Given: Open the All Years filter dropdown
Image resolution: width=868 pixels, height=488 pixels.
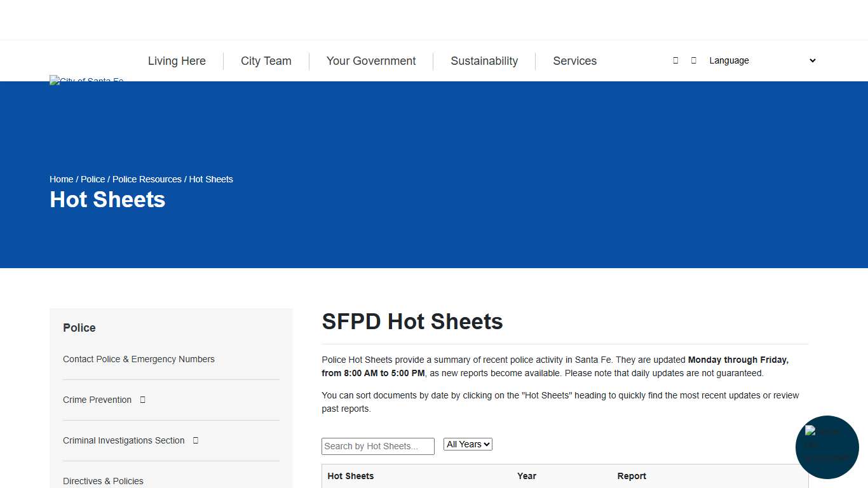Looking at the screenshot, I should (468, 444).
